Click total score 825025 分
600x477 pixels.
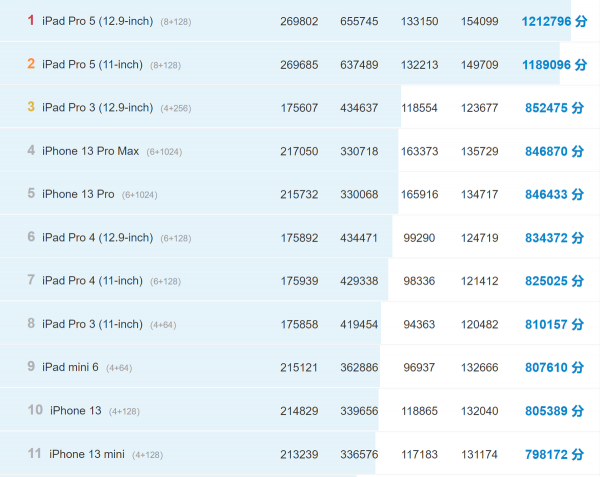pyautogui.click(x=554, y=281)
